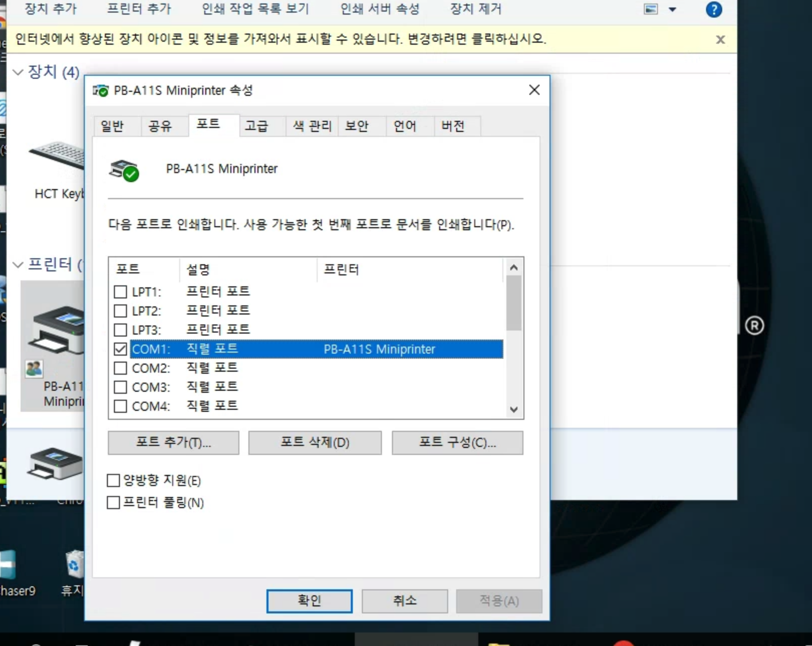Open 포트 구성(C)... settings
Screen dimensions: 812x646
pyautogui.click(x=458, y=443)
